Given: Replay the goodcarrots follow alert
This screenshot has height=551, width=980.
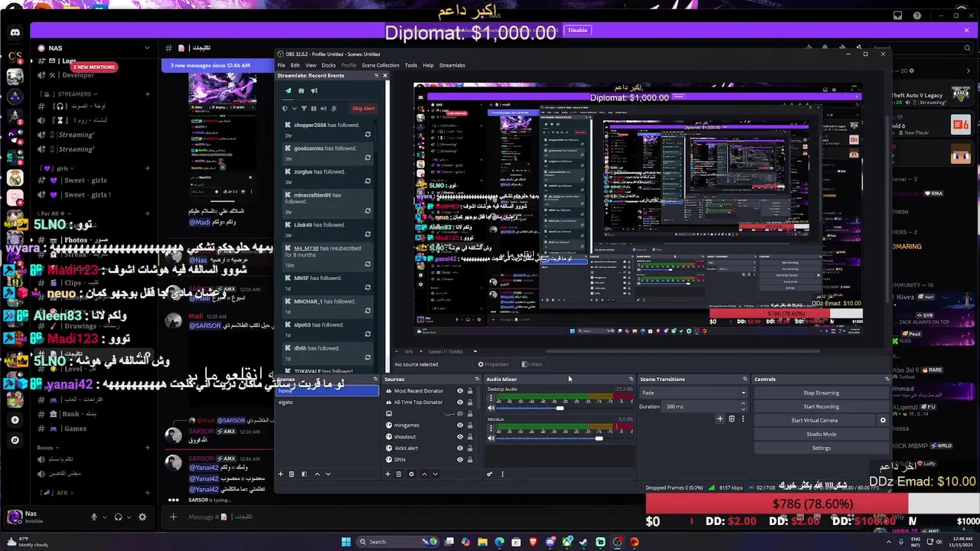Looking at the screenshot, I should click(x=367, y=158).
